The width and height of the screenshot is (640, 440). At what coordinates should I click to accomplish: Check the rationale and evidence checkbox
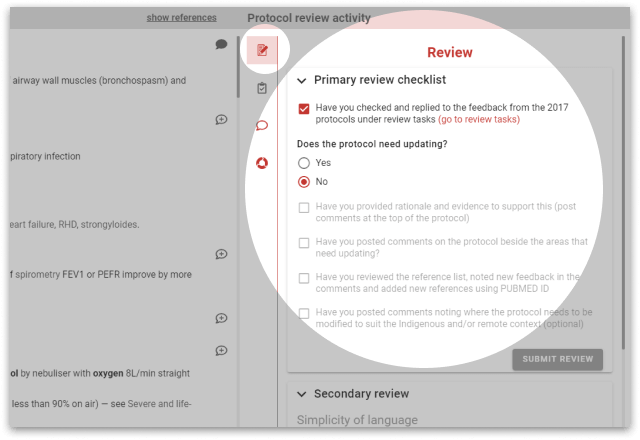[x=304, y=208]
